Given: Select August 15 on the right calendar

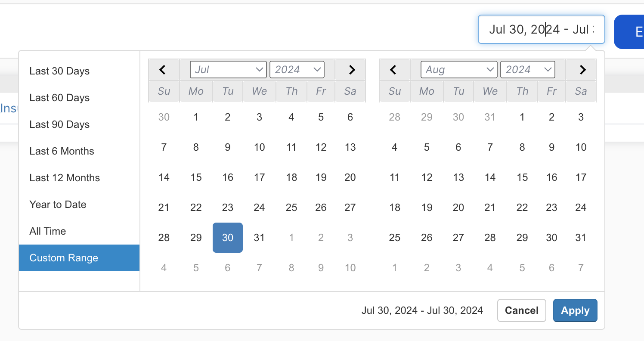Looking at the screenshot, I should 522,177.
